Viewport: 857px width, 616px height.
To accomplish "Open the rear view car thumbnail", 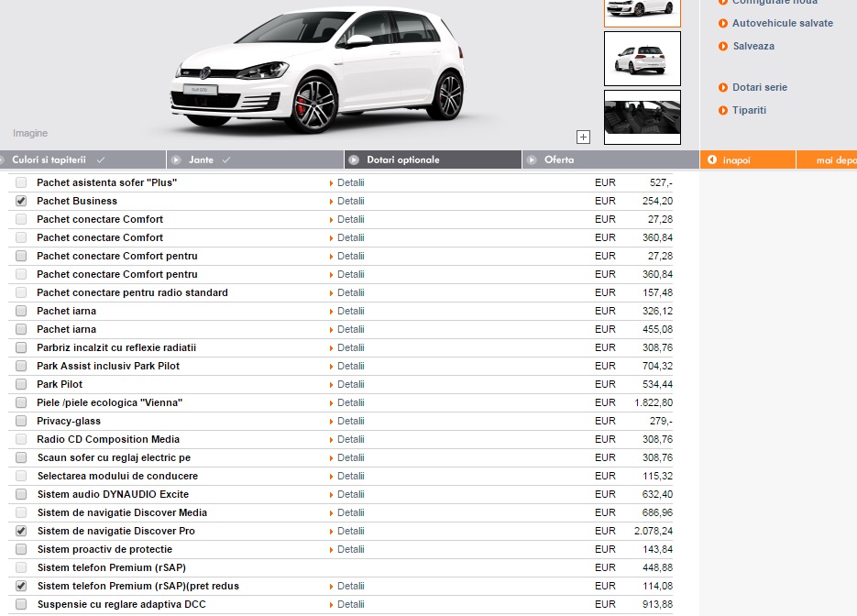I will (643, 59).
